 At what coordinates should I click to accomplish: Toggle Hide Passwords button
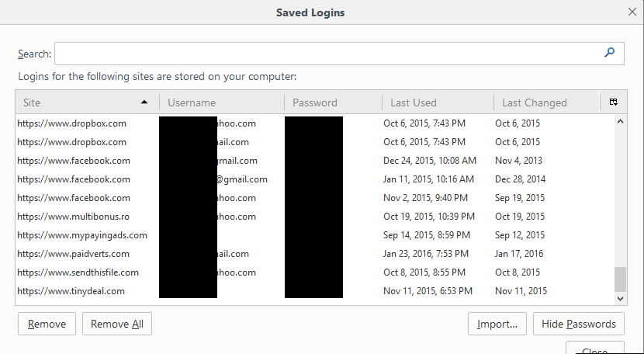579,324
